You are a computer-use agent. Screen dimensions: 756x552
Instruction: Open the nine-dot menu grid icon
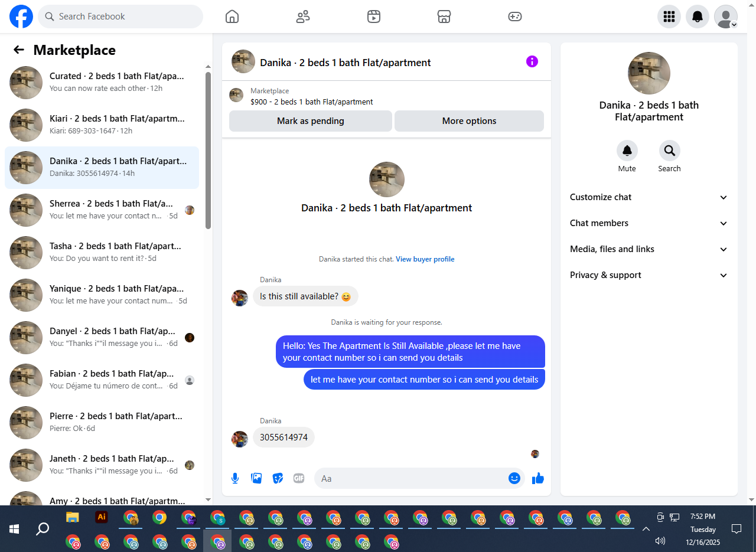tap(669, 17)
